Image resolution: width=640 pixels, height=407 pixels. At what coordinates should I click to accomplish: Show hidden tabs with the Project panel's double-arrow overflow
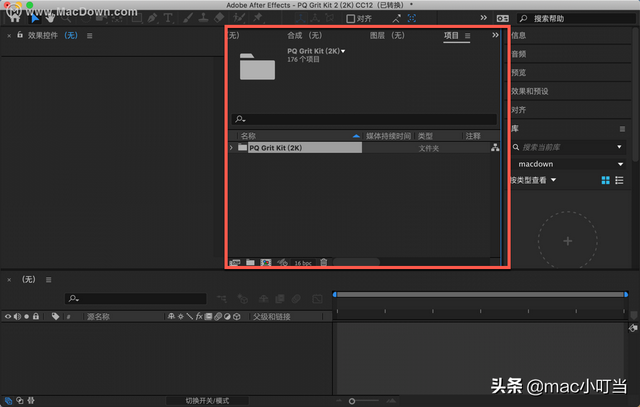click(495, 35)
